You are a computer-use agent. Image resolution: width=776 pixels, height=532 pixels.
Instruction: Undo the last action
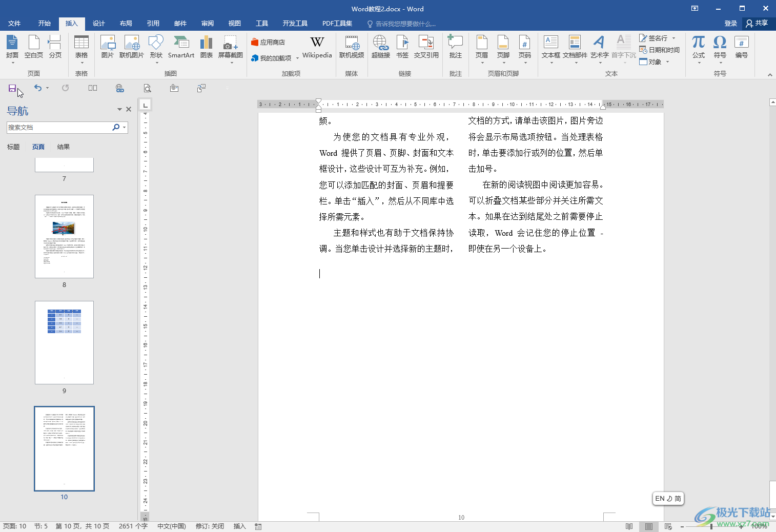click(x=38, y=88)
